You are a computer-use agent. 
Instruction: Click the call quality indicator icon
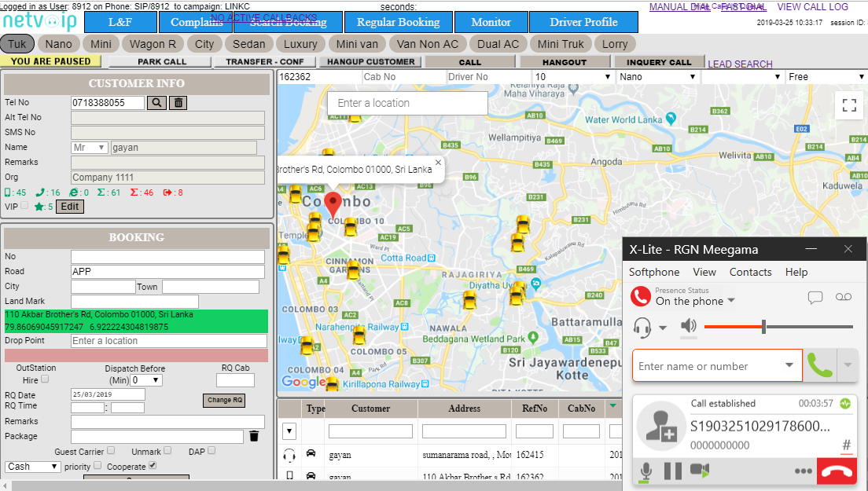[845, 404]
